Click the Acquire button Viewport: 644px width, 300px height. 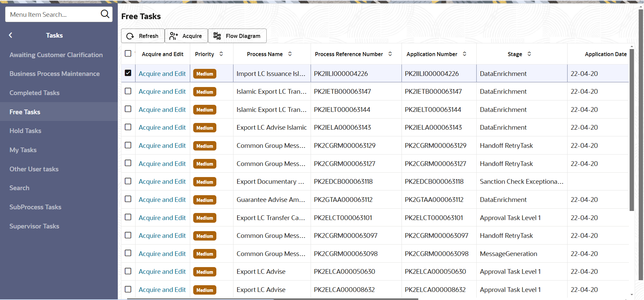(x=186, y=36)
